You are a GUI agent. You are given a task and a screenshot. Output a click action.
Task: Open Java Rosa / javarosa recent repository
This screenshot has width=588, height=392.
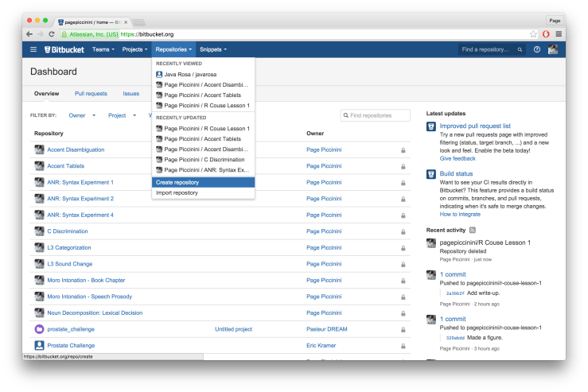[x=190, y=74]
